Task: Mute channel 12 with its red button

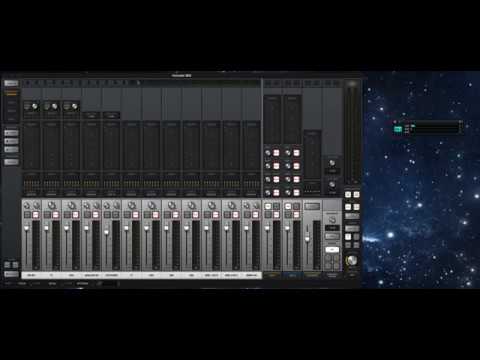Action: (256, 215)
